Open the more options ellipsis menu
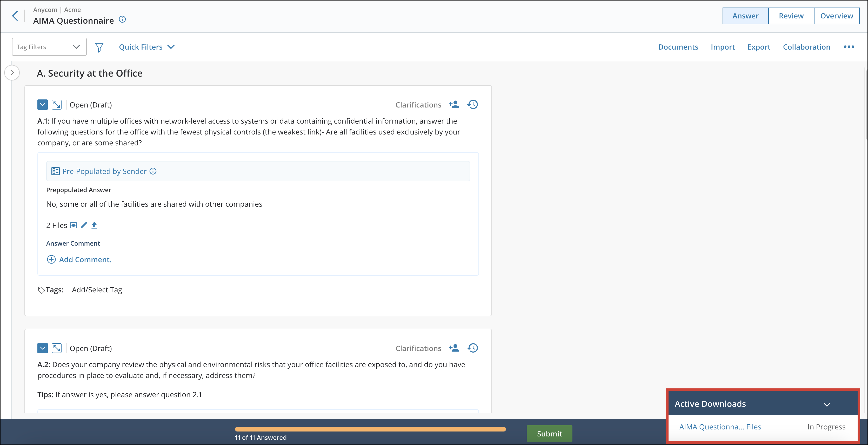868x445 pixels. point(849,47)
